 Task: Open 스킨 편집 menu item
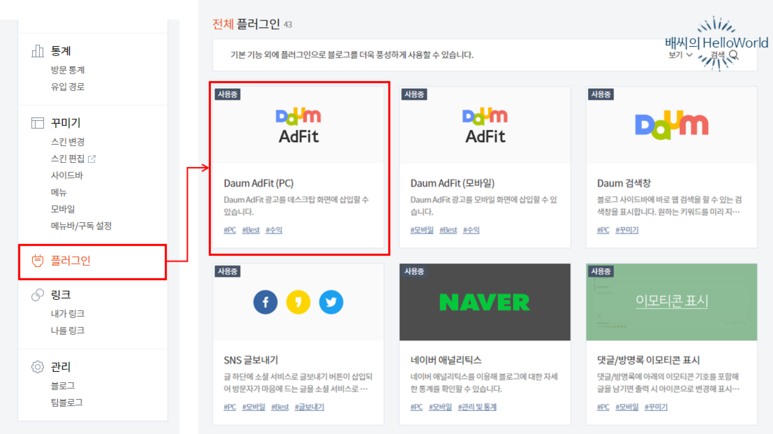[x=68, y=159]
